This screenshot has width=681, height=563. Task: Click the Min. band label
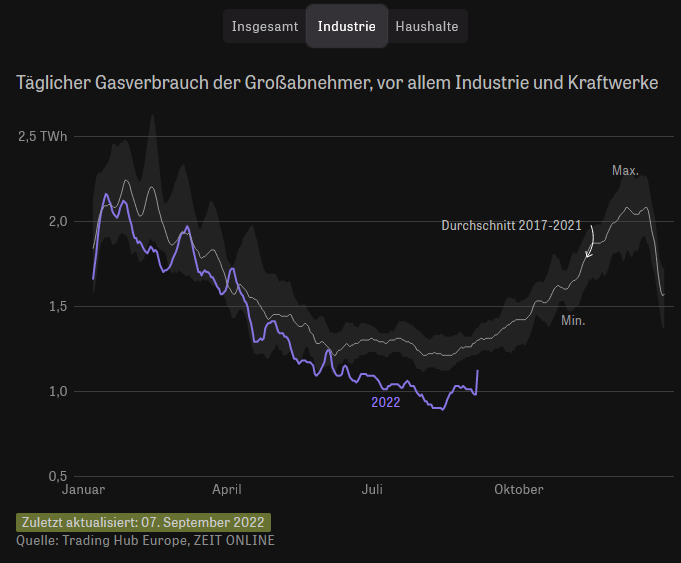point(573,321)
